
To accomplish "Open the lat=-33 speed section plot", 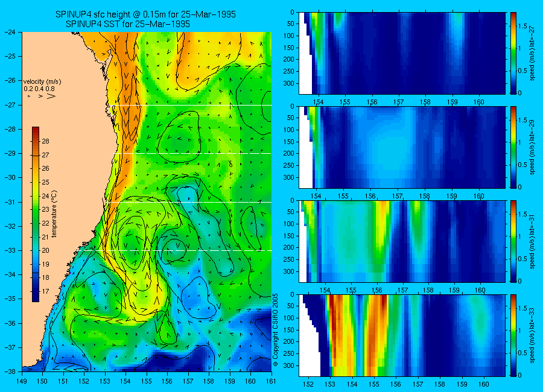I will (402, 335).
